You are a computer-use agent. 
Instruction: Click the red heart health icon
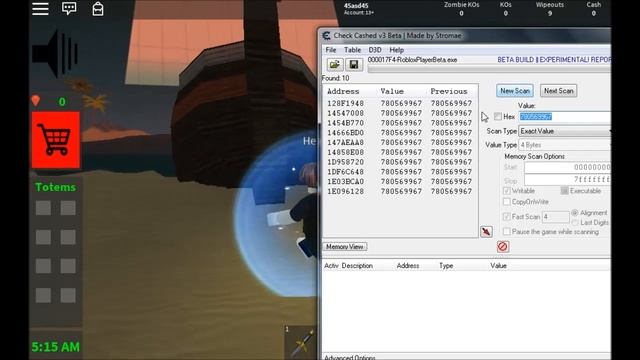click(x=36, y=100)
